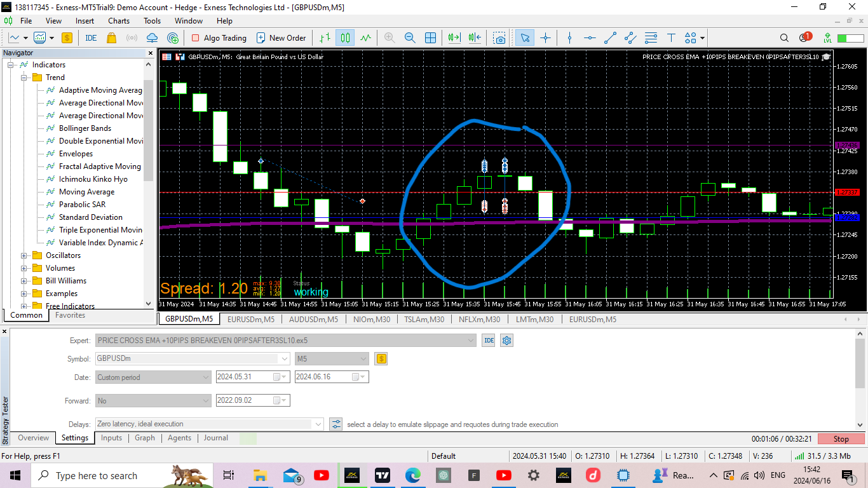This screenshot has width=868, height=488.
Task: Toggle chart autoscroll to latest bar
Action: point(454,38)
